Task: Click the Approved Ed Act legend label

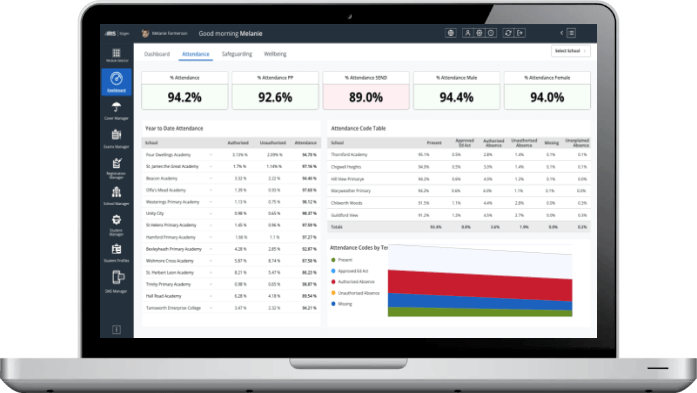Action: [x=353, y=271]
